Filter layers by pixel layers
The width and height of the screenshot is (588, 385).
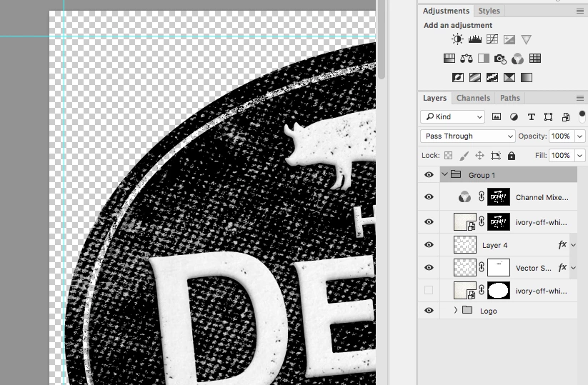497,116
